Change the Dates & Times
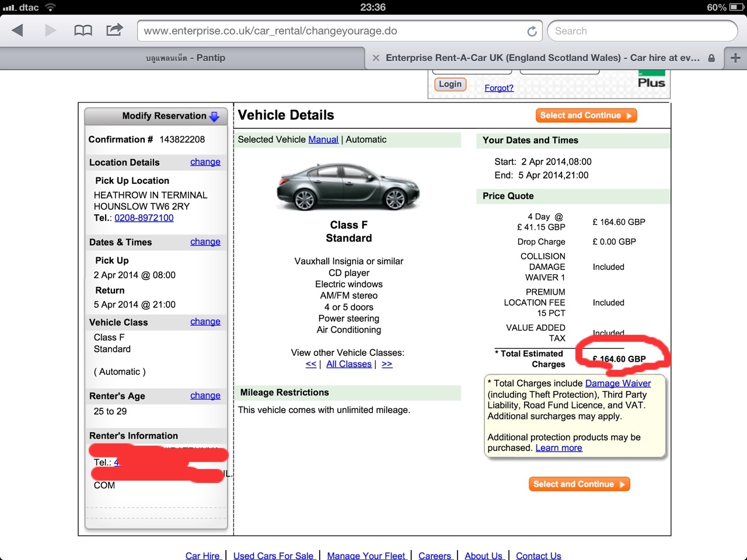747x560 pixels. point(205,242)
